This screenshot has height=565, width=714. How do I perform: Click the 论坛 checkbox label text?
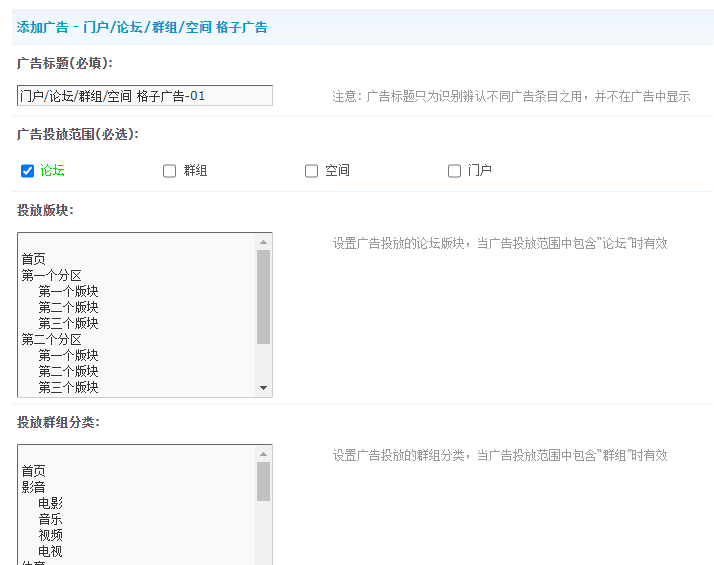click(52, 170)
